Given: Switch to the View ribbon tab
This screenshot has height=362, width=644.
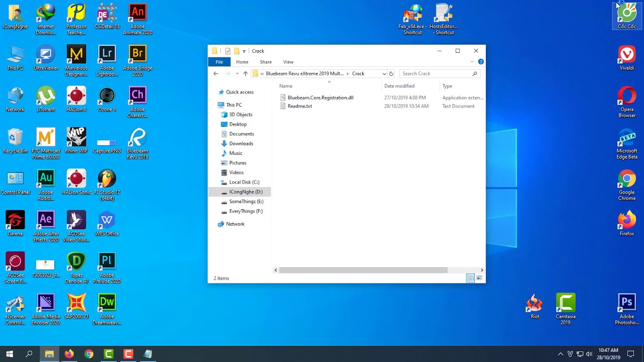Looking at the screenshot, I should click(x=288, y=62).
